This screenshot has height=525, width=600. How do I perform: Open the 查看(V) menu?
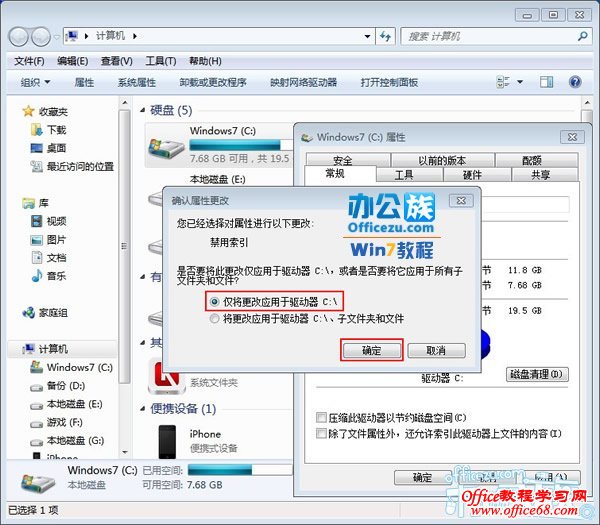[x=116, y=61]
